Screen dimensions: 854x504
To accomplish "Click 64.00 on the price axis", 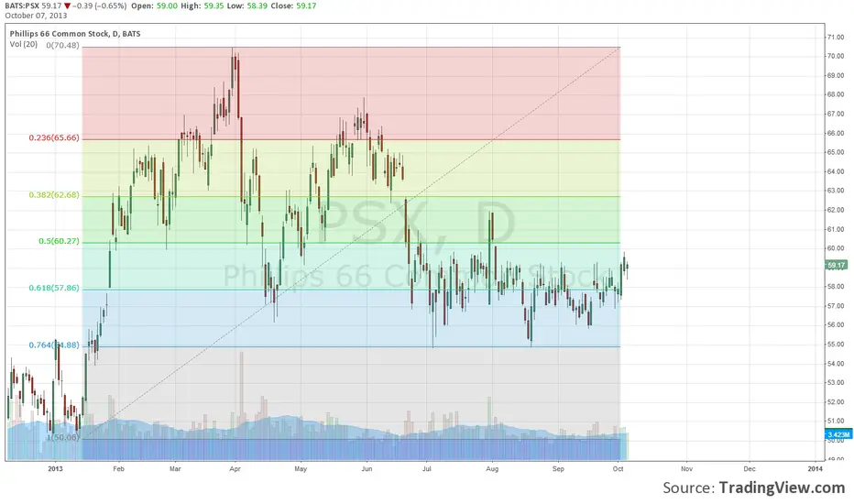I will [836, 171].
